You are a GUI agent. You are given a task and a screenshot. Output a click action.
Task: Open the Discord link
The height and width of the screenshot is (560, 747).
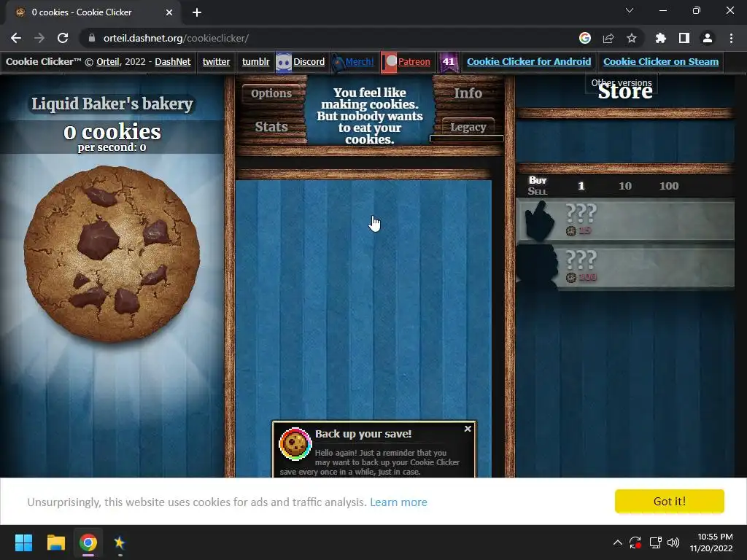pyautogui.click(x=309, y=61)
